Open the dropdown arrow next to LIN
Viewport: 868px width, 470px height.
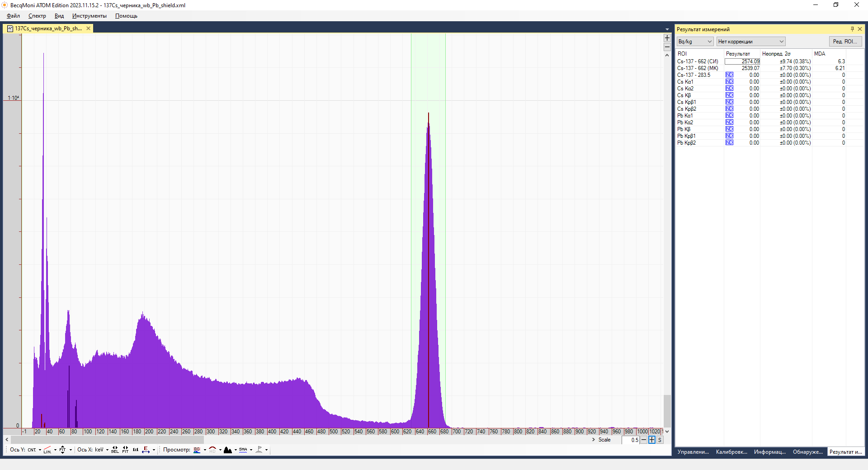tap(55, 450)
